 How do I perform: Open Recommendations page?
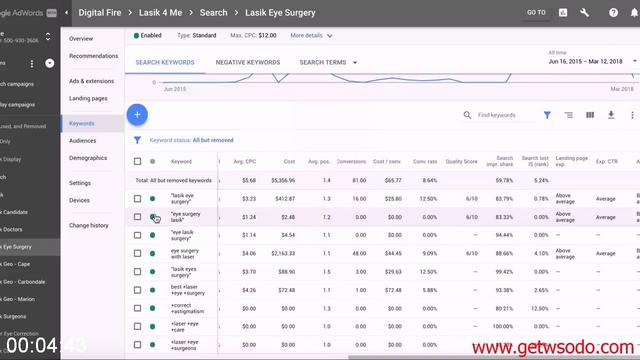pos(93,56)
